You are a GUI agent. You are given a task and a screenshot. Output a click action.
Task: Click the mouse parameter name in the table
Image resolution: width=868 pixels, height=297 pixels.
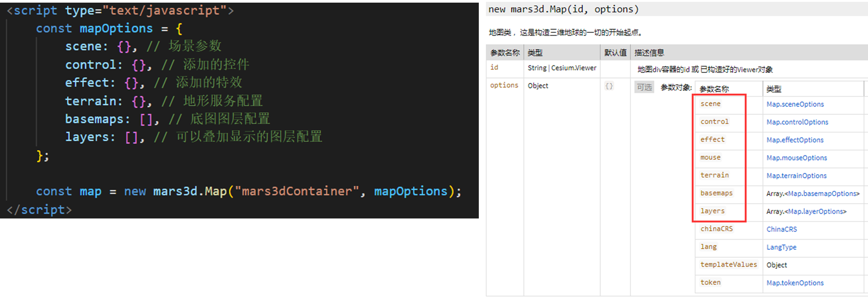tap(710, 157)
